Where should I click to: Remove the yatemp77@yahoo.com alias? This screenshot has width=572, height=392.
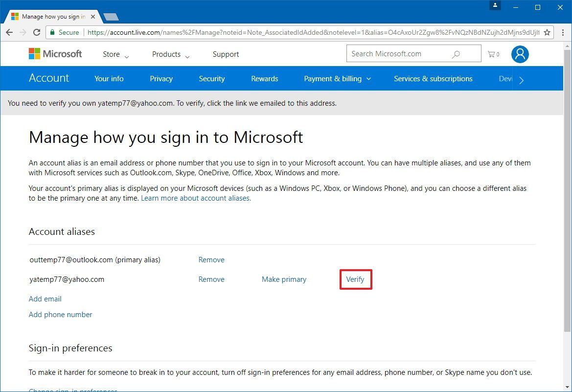211,279
